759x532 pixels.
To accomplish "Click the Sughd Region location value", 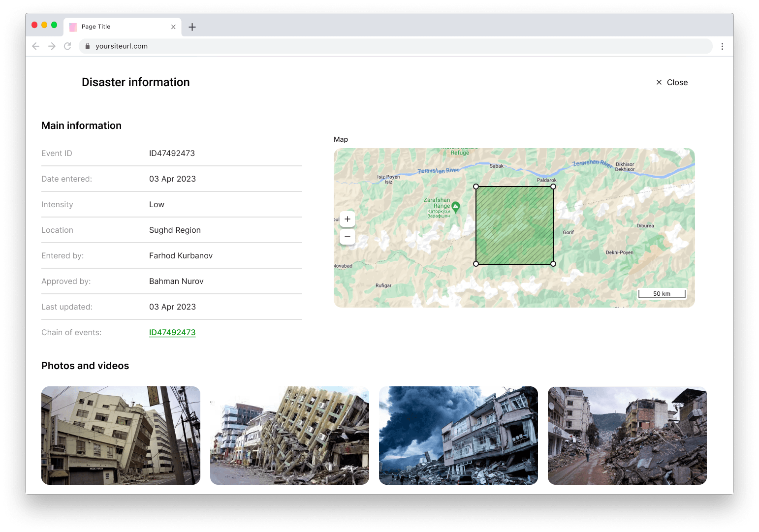I will pyautogui.click(x=175, y=230).
